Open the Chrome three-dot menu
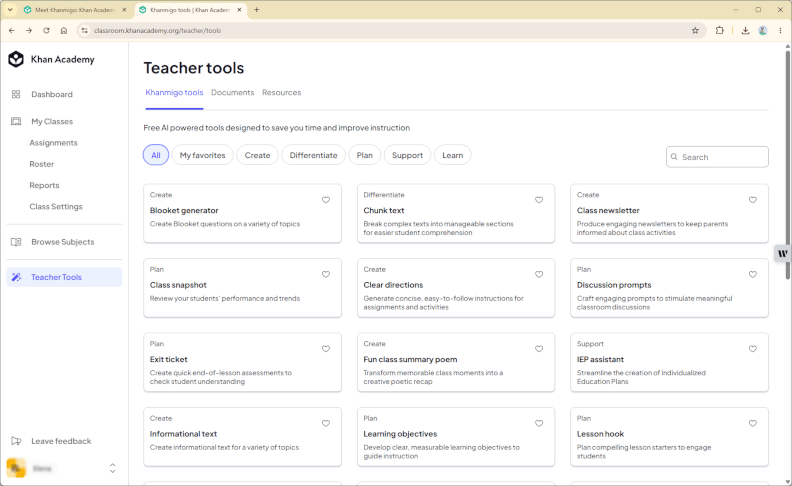Viewport: 792px width, 486px height. coord(780,30)
